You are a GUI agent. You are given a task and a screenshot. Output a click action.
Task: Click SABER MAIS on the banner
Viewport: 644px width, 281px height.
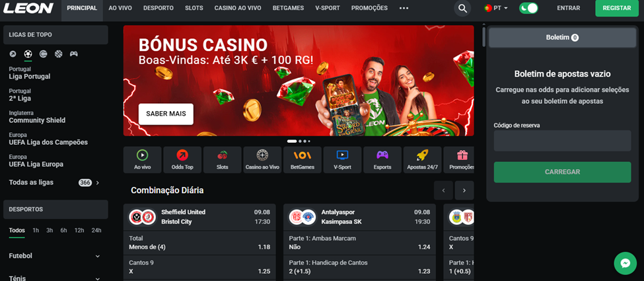click(x=166, y=114)
